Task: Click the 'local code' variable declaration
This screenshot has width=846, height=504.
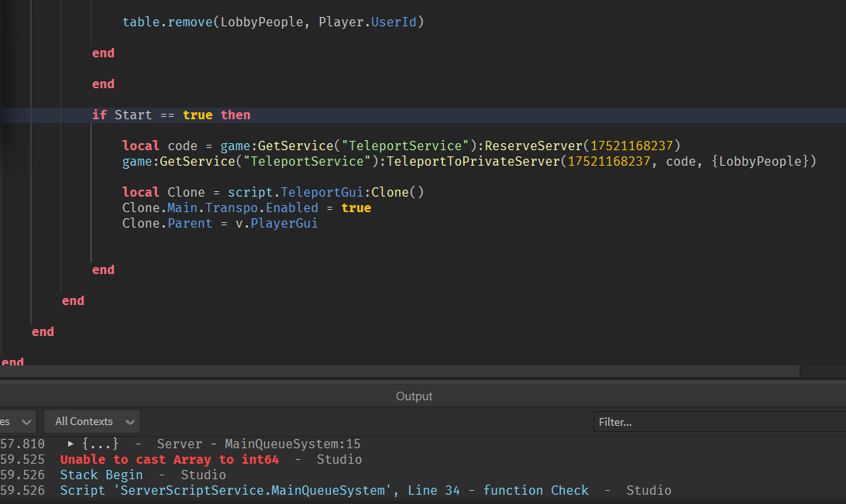Action: pyautogui.click(x=183, y=146)
